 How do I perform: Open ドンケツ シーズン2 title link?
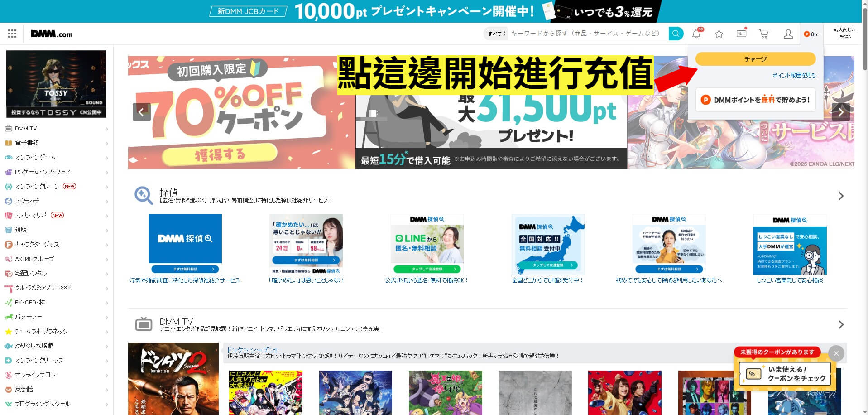pos(252,350)
